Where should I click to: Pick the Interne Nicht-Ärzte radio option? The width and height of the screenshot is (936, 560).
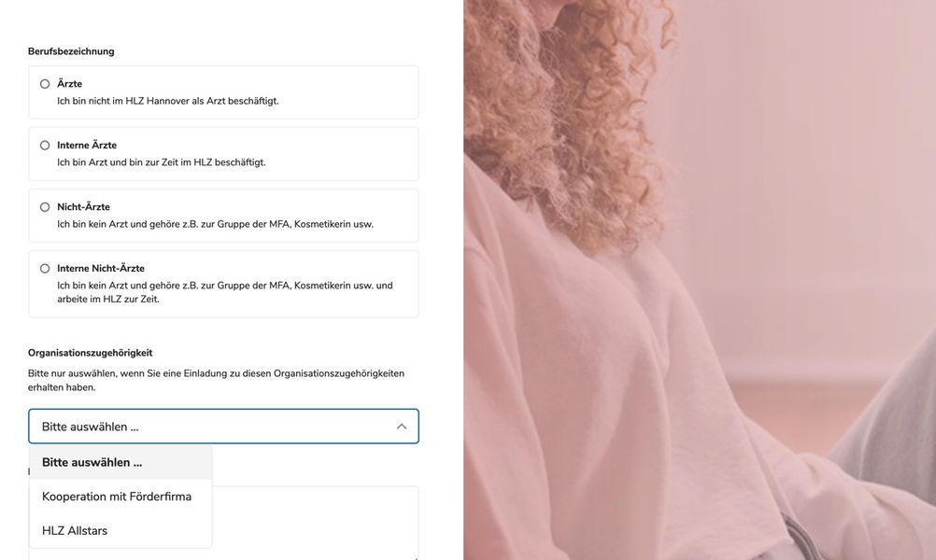click(45, 269)
